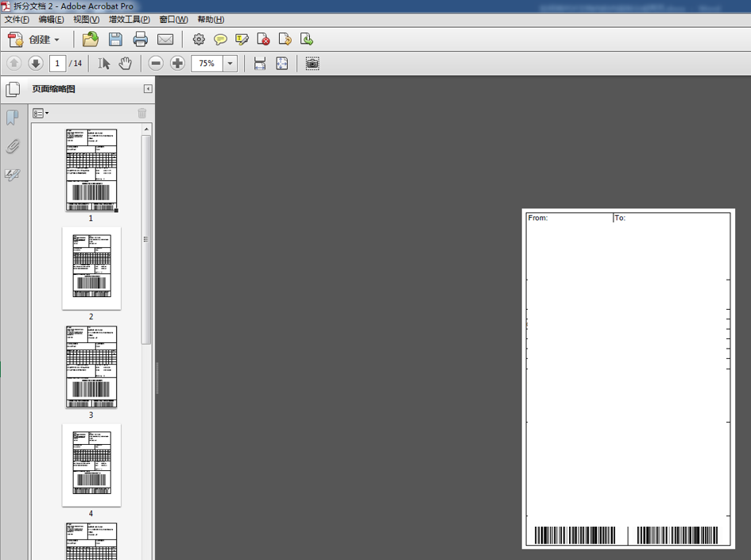Open a file with the folder icon
The height and width of the screenshot is (560, 751).
(90, 39)
